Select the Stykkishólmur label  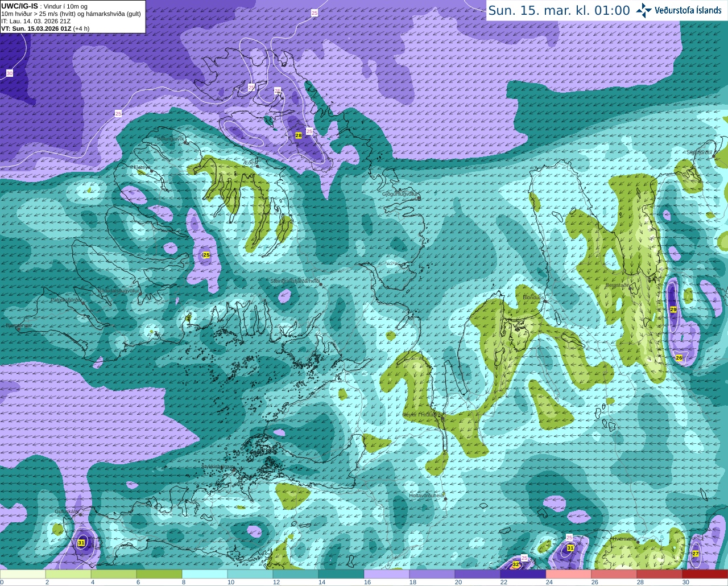(x=218, y=467)
